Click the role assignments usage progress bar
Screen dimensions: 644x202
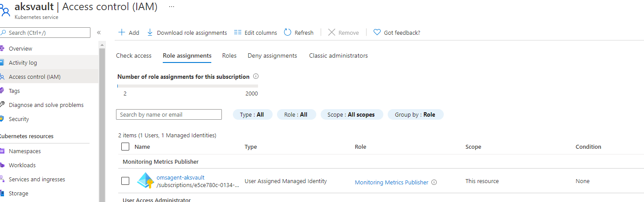pyautogui.click(x=187, y=86)
